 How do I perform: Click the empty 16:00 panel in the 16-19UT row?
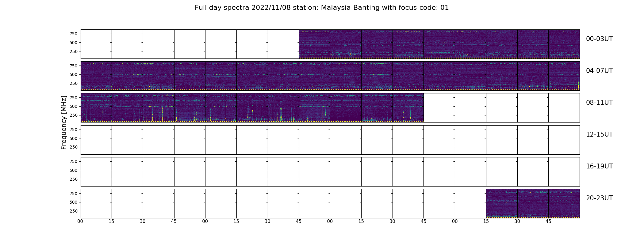pos(96,172)
